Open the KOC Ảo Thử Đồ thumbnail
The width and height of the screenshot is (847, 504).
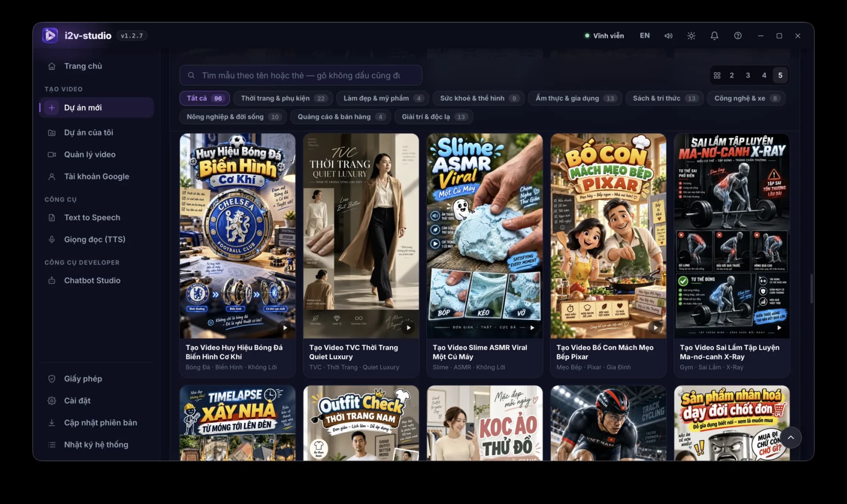[x=484, y=423]
